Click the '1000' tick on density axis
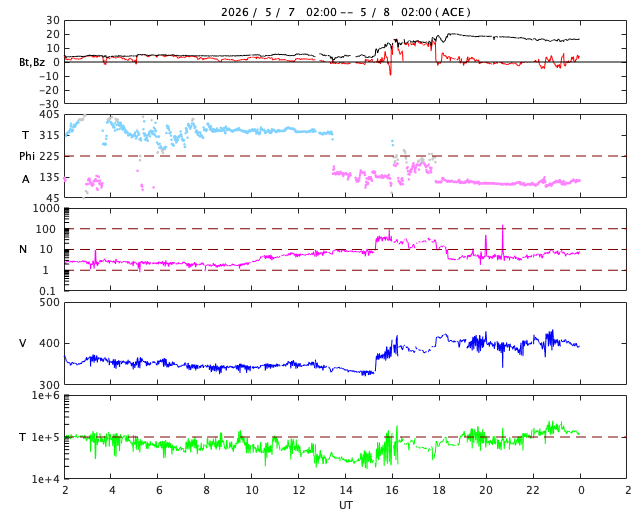This screenshot has height=512, width=640. (x=46, y=208)
